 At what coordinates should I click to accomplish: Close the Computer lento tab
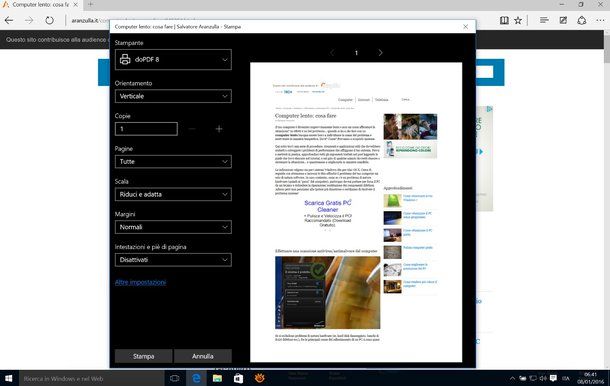[x=75, y=5]
